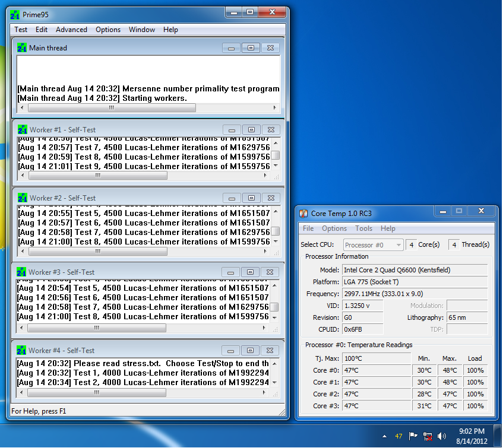Click Worker #1 scroll up arrow

click(x=276, y=142)
